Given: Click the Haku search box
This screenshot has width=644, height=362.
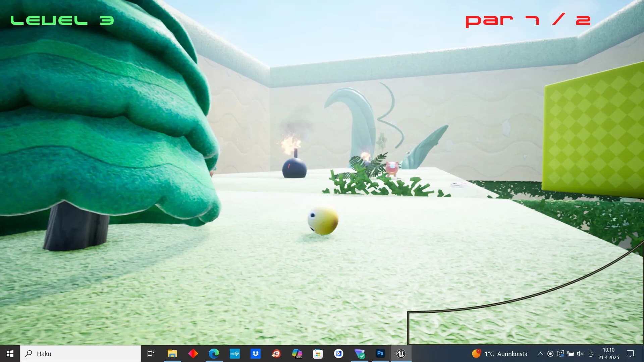Looking at the screenshot, I should 80,354.
